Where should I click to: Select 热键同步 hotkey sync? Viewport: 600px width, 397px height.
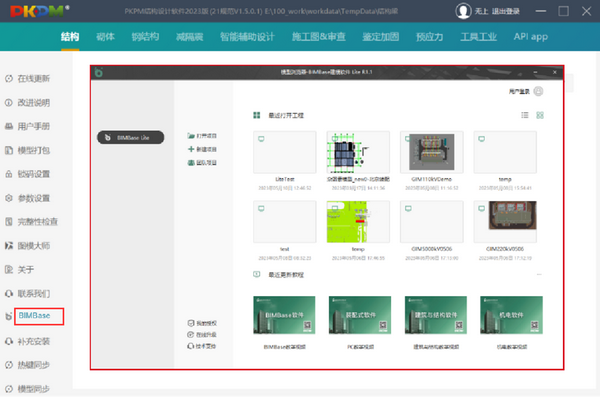[x=28, y=365]
